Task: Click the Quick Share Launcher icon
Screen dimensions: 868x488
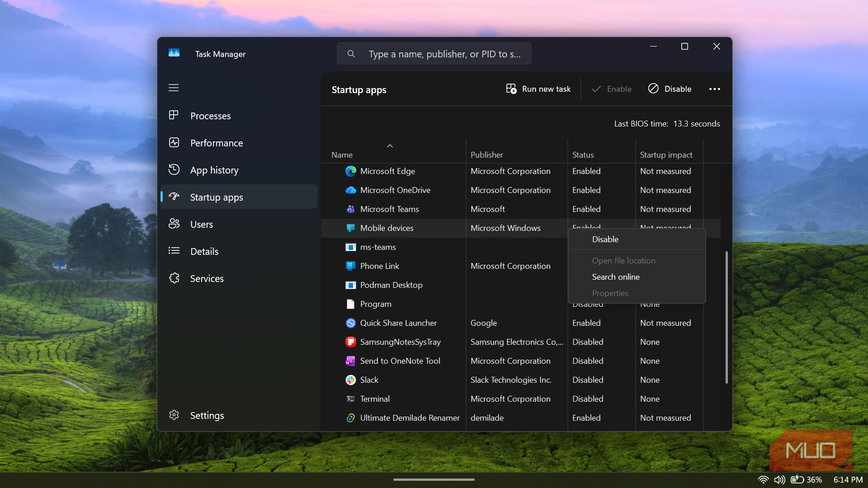Action: click(350, 323)
